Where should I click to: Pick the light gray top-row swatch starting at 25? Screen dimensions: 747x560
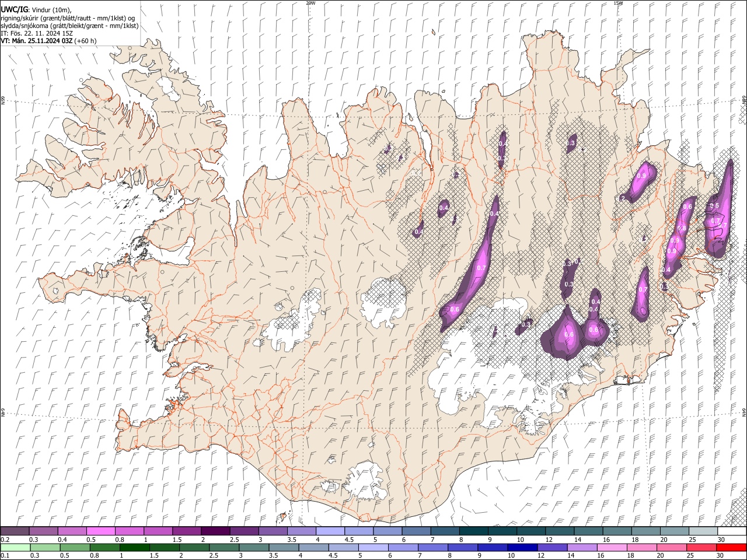point(703,531)
